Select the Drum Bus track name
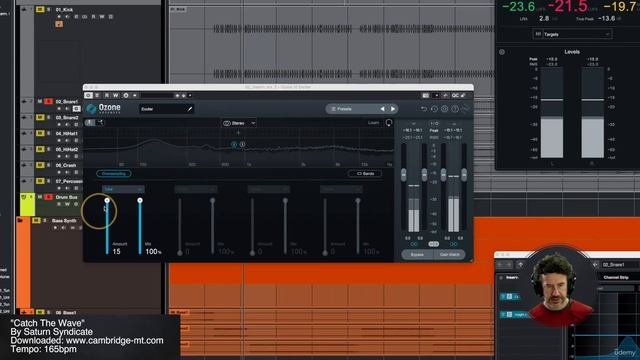 [66, 197]
